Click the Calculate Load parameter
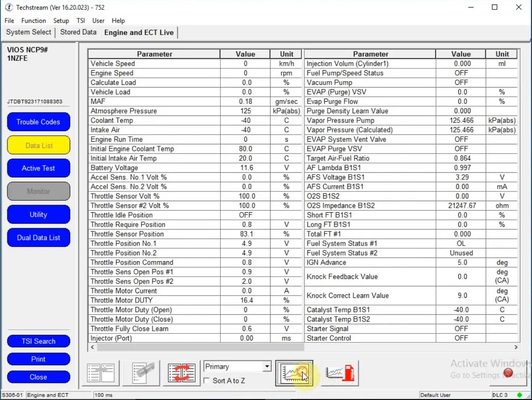The width and height of the screenshot is (532, 400). click(x=154, y=83)
